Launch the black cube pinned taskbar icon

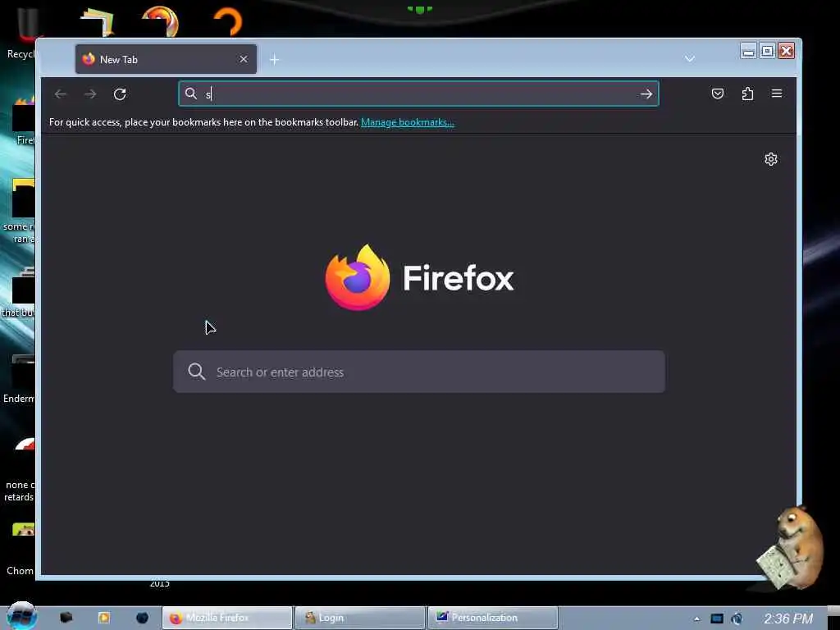66,618
